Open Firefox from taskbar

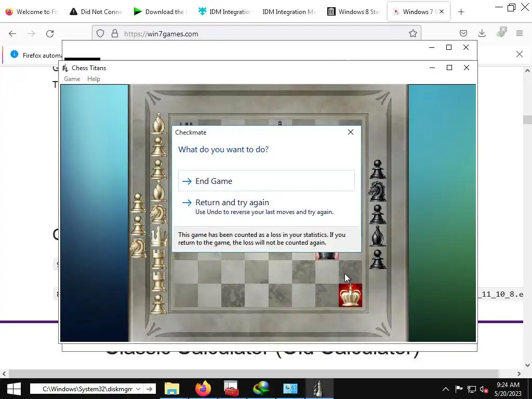[203, 389]
